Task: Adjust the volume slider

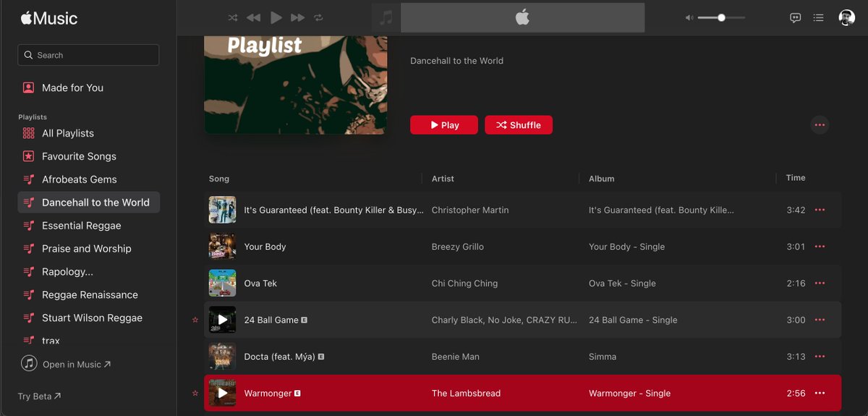Action: [721, 17]
